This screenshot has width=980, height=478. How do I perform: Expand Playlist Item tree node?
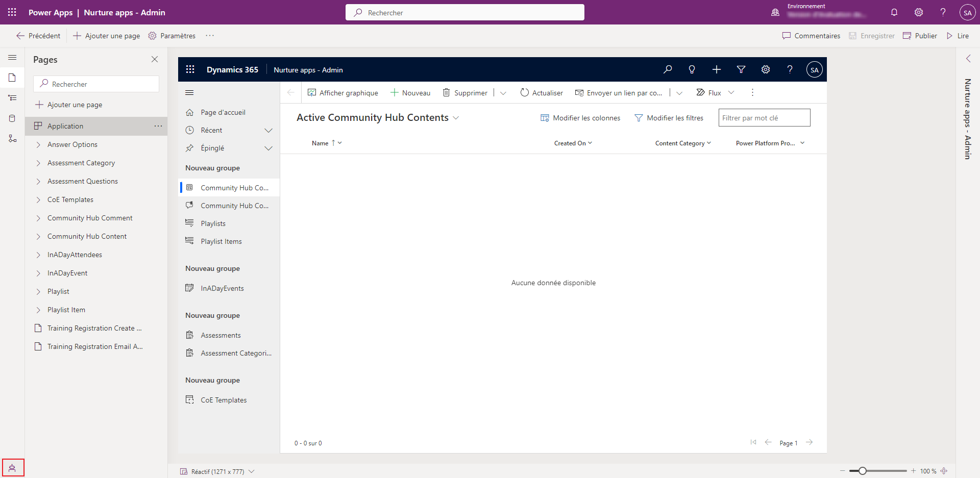point(38,310)
